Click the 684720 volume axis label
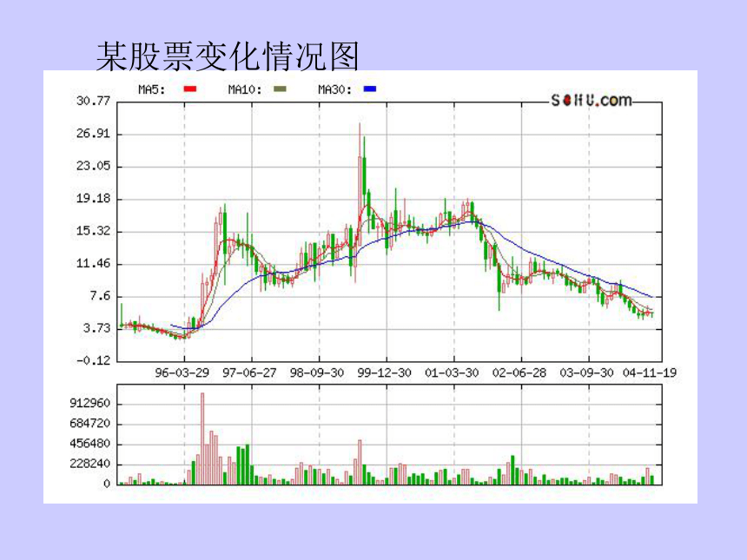The height and width of the screenshot is (560, 747). [90, 424]
